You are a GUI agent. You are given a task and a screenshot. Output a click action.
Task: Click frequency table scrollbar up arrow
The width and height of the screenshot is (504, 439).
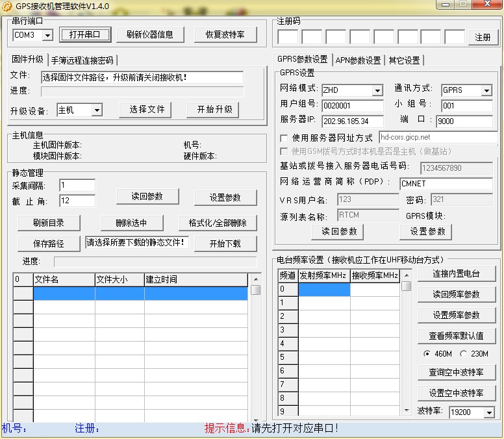[407, 275]
